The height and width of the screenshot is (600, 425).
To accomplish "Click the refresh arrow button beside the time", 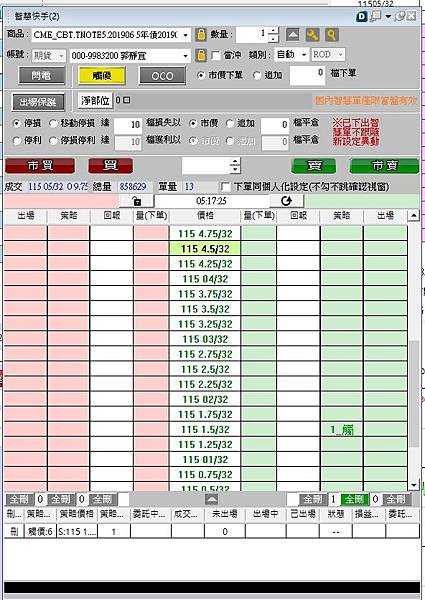I will tap(287, 201).
